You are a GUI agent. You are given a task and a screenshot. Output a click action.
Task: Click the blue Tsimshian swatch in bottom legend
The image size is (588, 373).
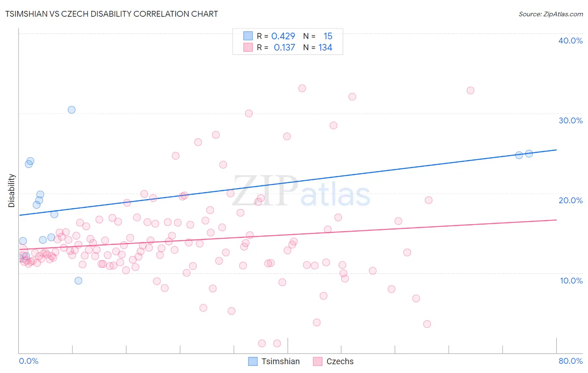tap(253, 361)
